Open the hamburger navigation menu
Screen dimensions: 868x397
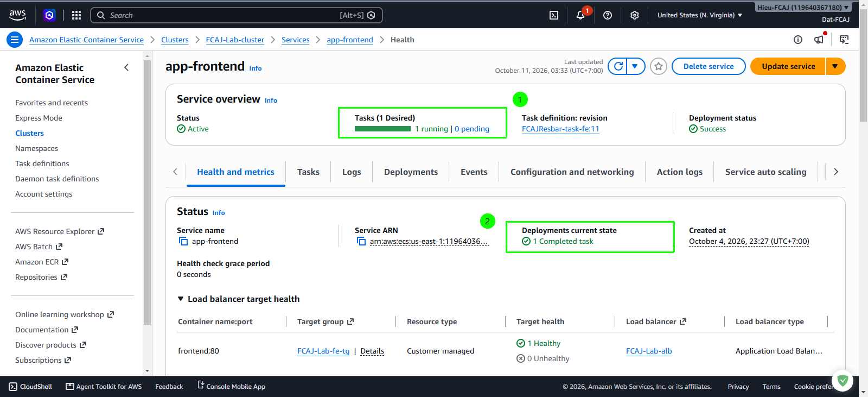[15, 40]
